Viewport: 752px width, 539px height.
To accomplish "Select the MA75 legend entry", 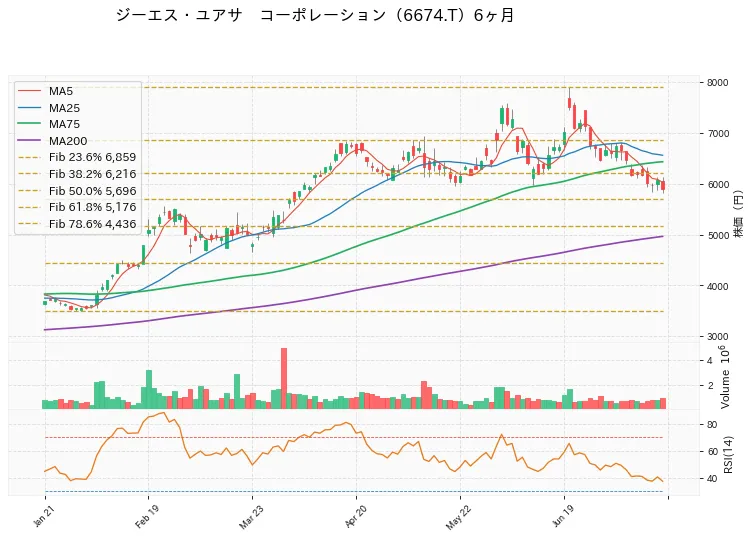I will tap(49, 124).
